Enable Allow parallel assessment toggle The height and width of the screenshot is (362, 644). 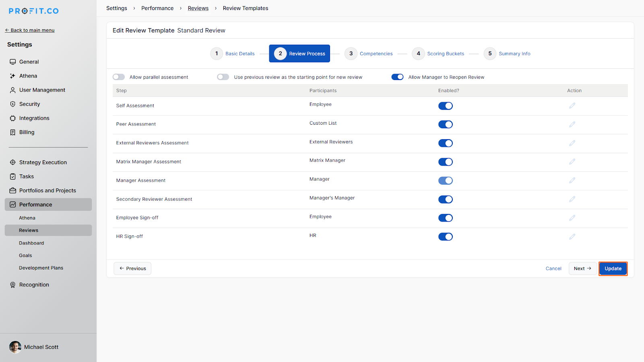(x=119, y=77)
